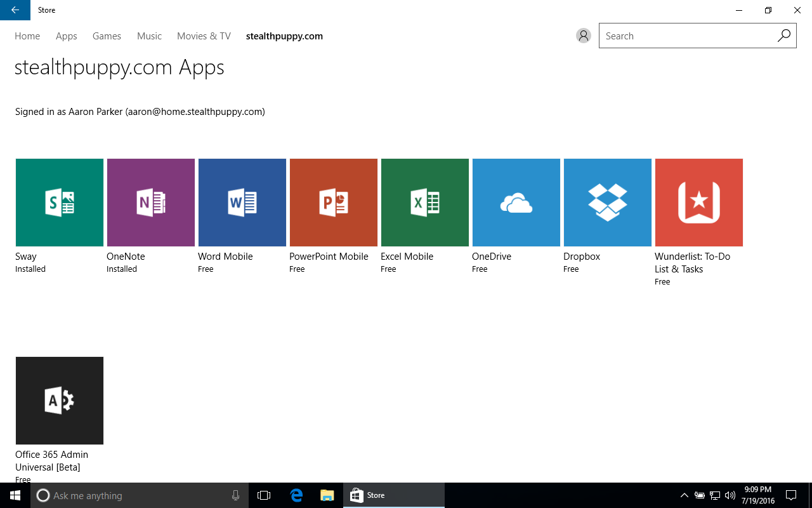Click the Installed label under Sway

(30, 269)
